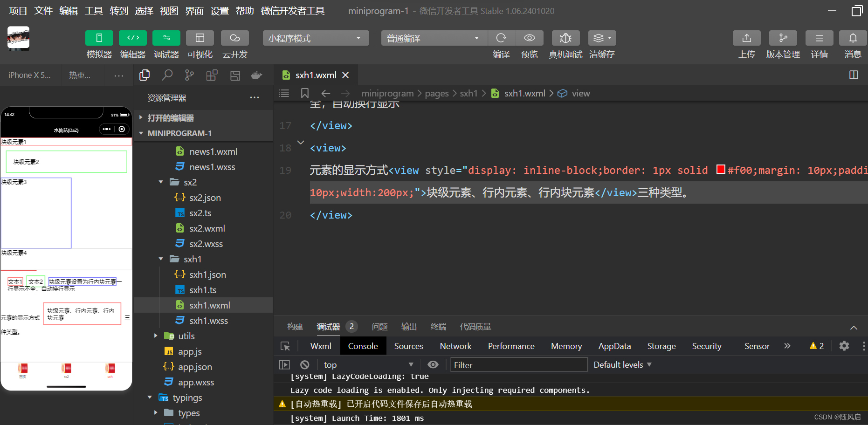Open the messages bell
868x425 pixels.
click(853, 38)
